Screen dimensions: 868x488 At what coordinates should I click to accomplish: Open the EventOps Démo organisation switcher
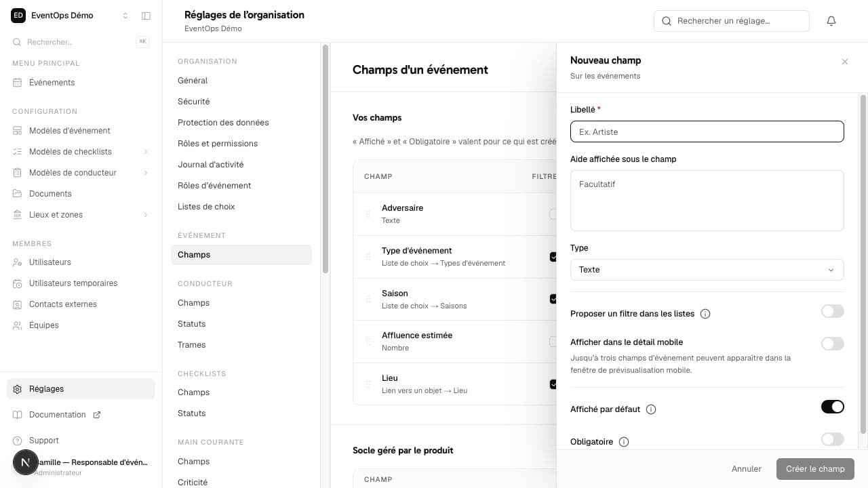[x=70, y=16]
